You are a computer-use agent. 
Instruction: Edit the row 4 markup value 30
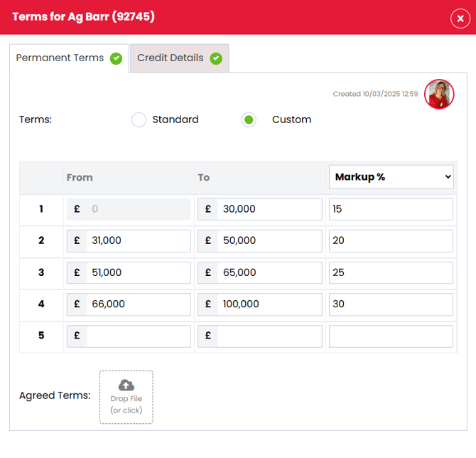coord(391,304)
